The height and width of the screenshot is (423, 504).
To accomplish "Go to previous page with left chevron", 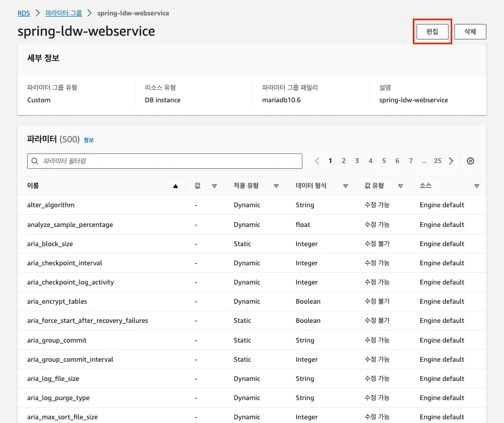I will point(317,161).
